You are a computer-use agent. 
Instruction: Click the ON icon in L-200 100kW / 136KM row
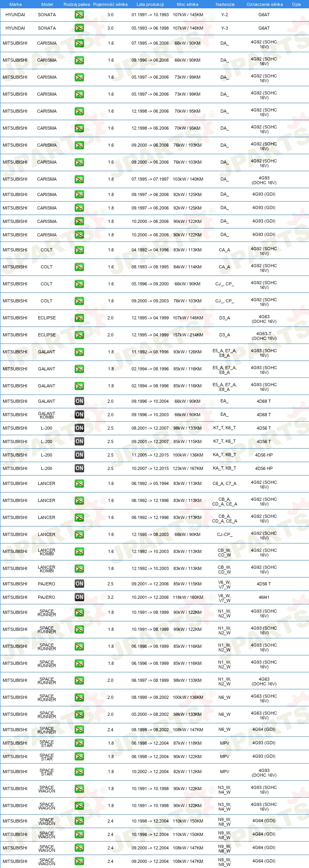tap(79, 455)
